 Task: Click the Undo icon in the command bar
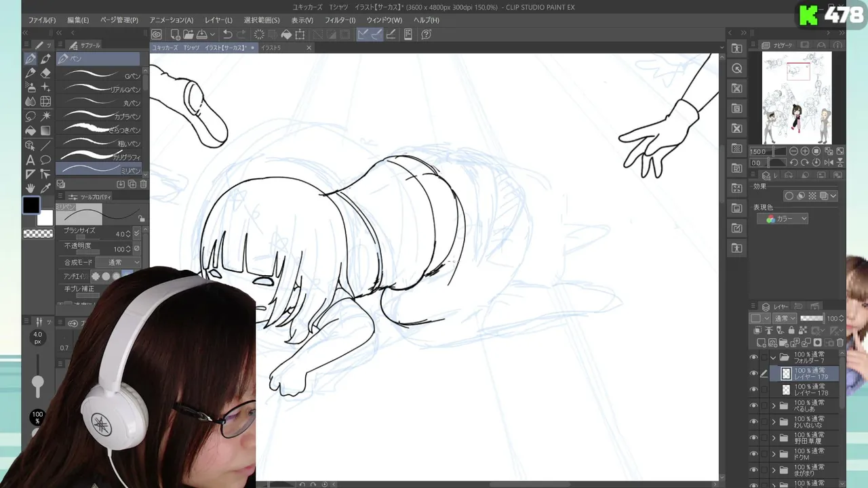coord(228,34)
